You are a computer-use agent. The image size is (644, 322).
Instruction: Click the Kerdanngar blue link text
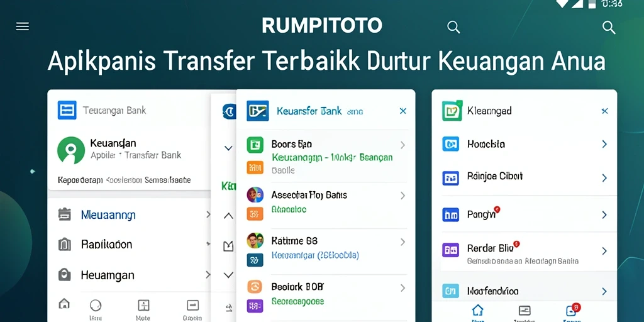click(316, 255)
